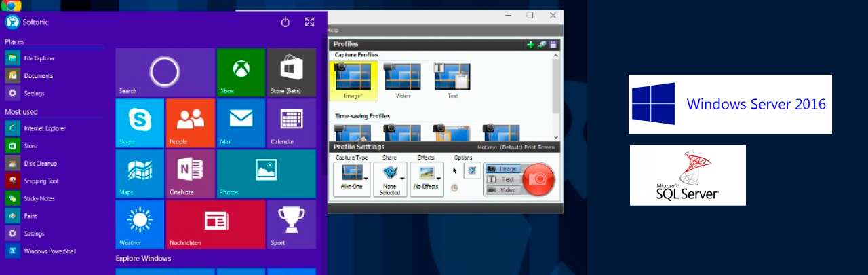Click the power icon in Start menu
The height and width of the screenshot is (275, 868).
point(285,22)
